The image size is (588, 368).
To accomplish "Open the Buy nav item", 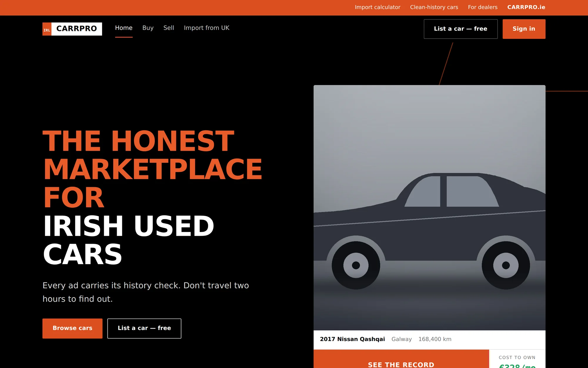I will [148, 28].
